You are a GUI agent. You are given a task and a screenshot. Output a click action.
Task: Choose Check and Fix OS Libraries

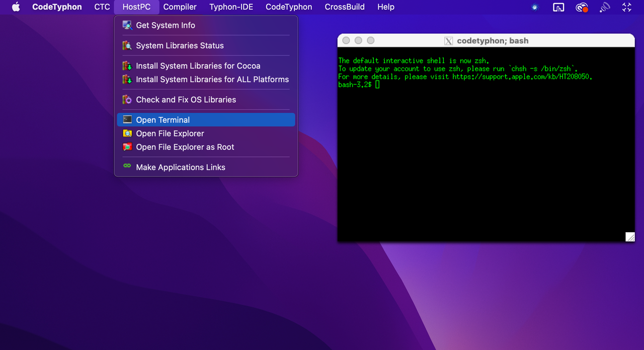pyautogui.click(x=206, y=100)
